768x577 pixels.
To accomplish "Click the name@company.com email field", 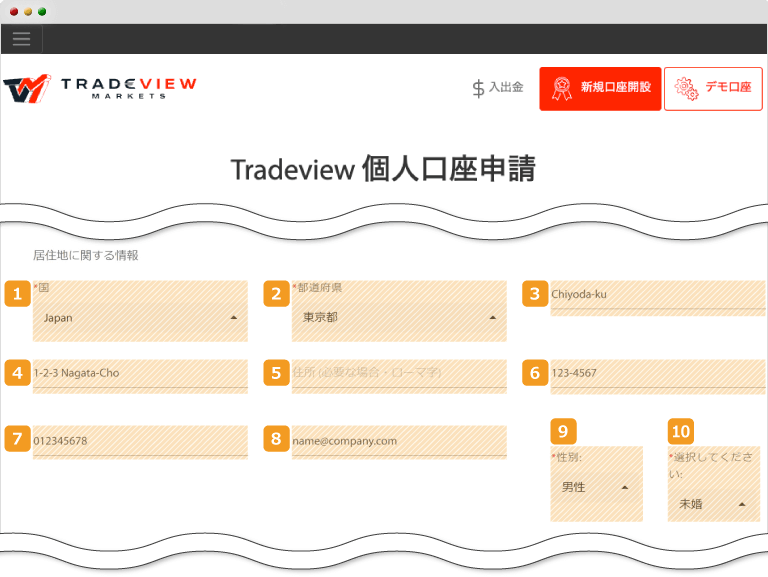I will click(399, 442).
